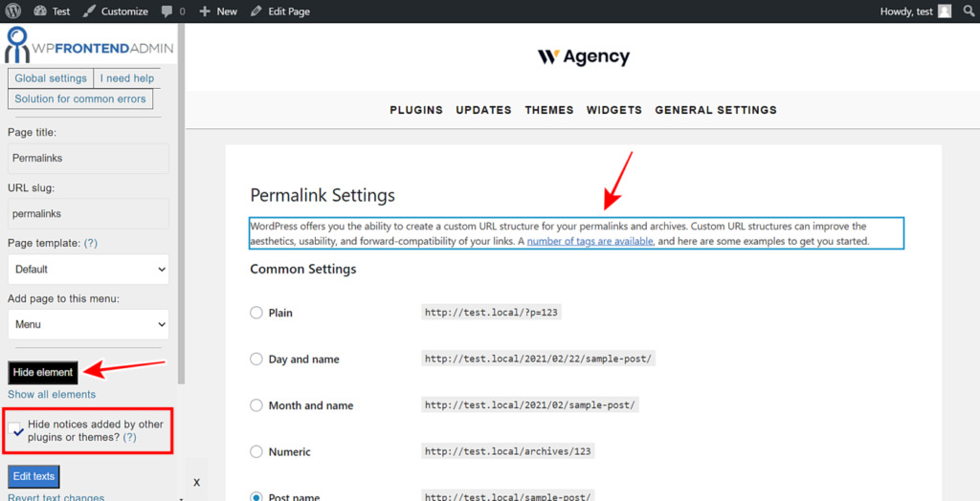
Task: Click the W Agency site logo
Action: pyautogui.click(x=583, y=56)
